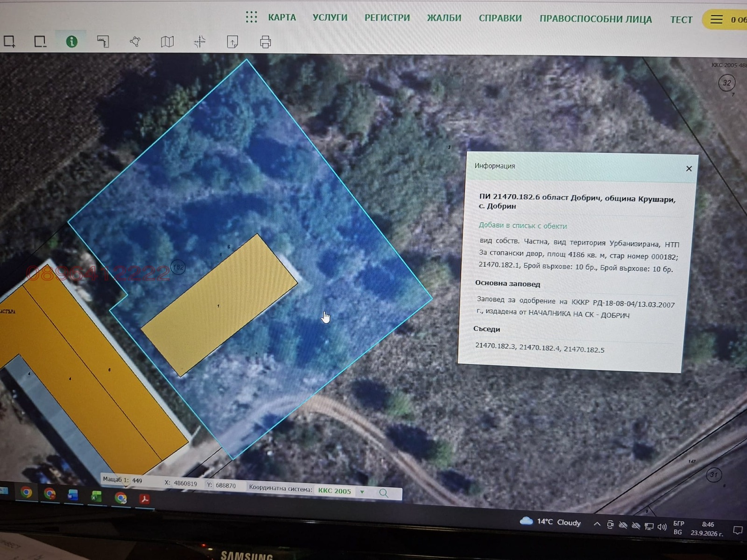Image resolution: width=747 pixels, height=560 pixels.
Task: Open the РЕГИСТРИ menu
Action: tap(387, 18)
